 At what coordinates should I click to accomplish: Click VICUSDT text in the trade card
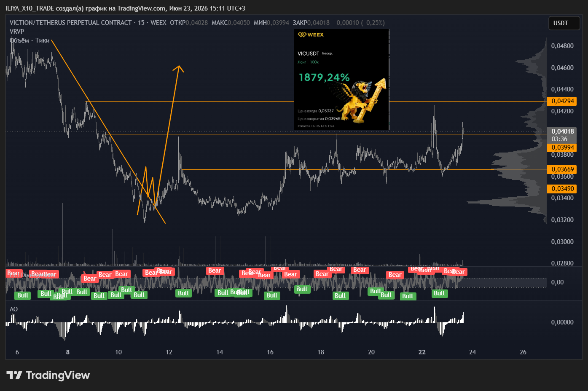[308, 54]
